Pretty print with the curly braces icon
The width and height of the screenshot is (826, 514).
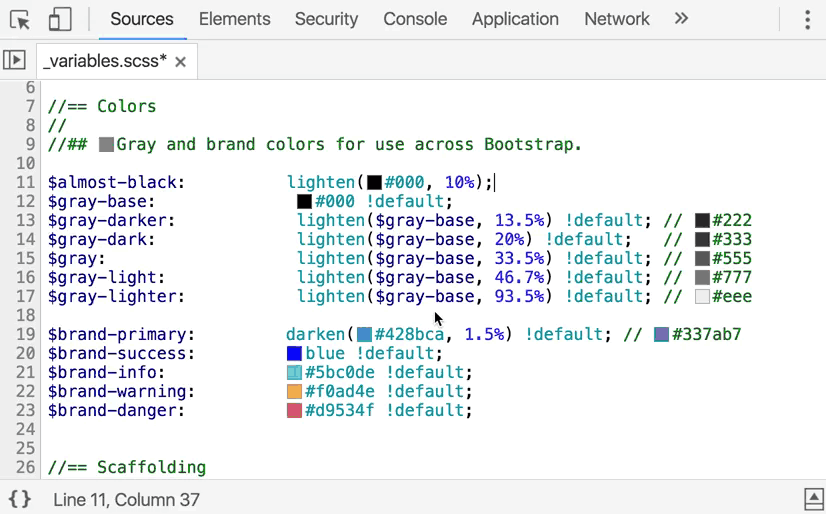(19, 499)
